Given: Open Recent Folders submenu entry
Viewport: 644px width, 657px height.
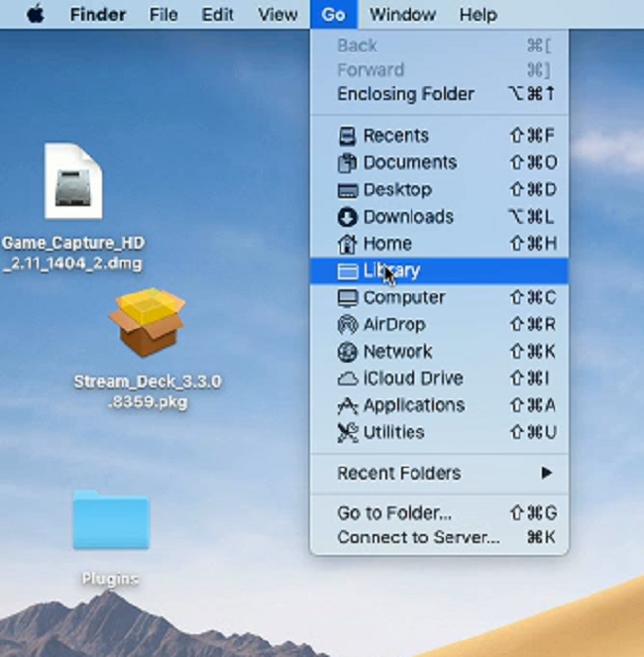Looking at the screenshot, I should (x=439, y=473).
